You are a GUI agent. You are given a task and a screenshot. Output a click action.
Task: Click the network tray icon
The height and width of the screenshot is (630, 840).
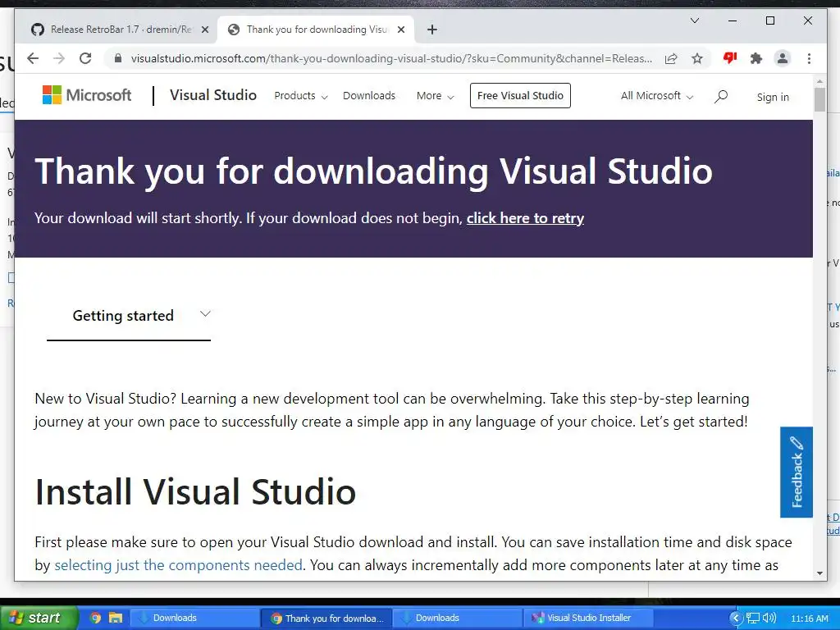(x=753, y=619)
